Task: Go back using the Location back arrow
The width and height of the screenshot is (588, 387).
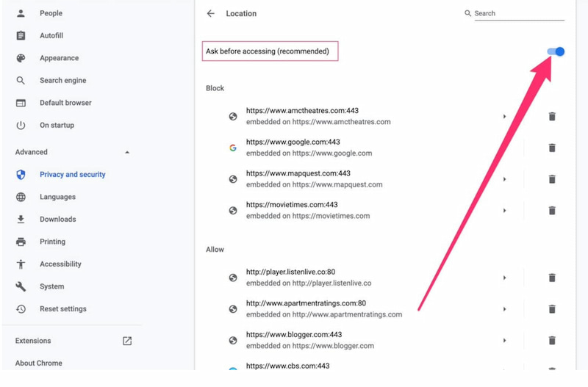Action: pos(211,14)
